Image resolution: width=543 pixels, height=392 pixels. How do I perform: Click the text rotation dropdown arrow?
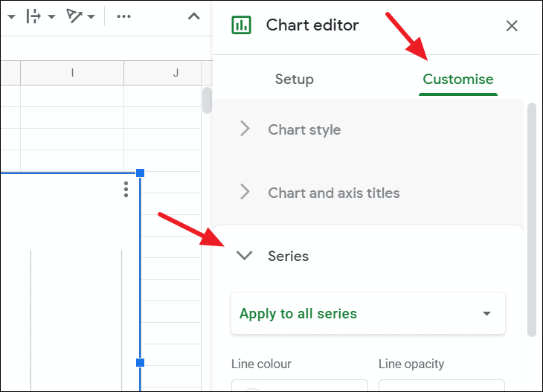pyautogui.click(x=91, y=16)
